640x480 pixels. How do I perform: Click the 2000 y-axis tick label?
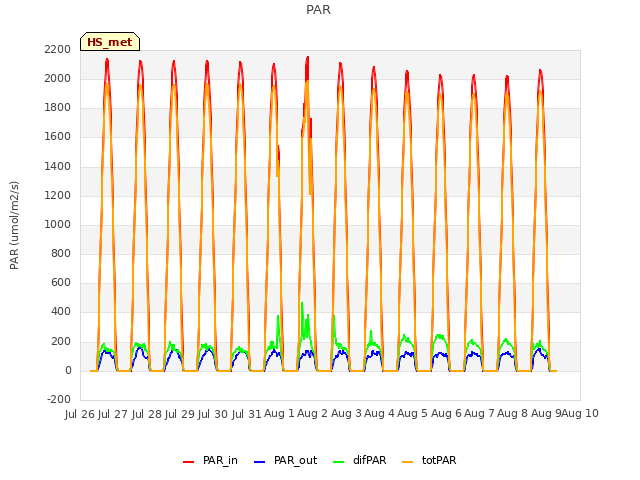coord(58,78)
